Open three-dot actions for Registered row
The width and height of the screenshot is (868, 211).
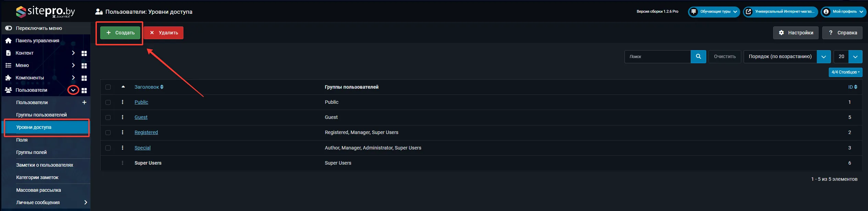(123, 132)
